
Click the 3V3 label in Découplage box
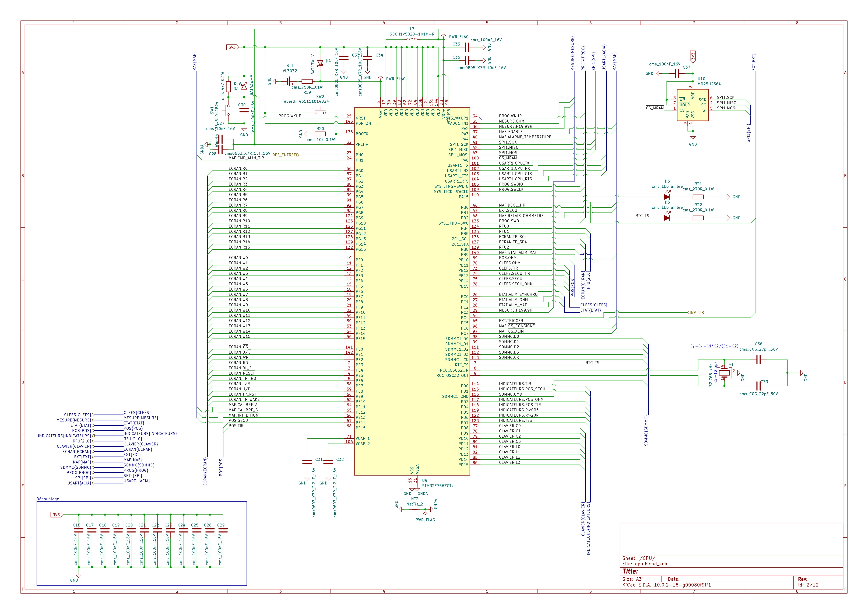point(56,515)
